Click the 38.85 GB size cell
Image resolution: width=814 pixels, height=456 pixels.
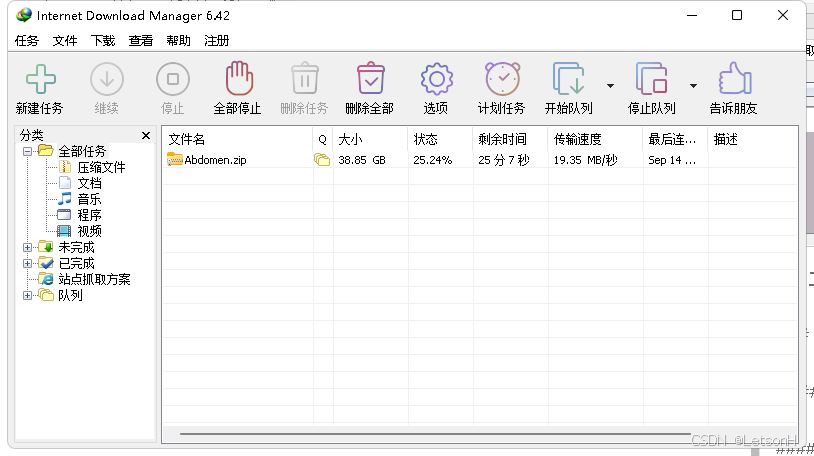click(x=362, y=160)
